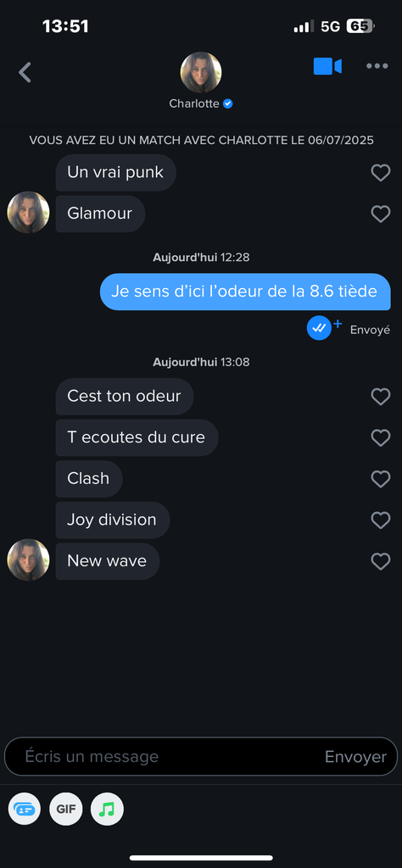
Task: Tap the Envoyer send button
Action: tap(355, 757)
